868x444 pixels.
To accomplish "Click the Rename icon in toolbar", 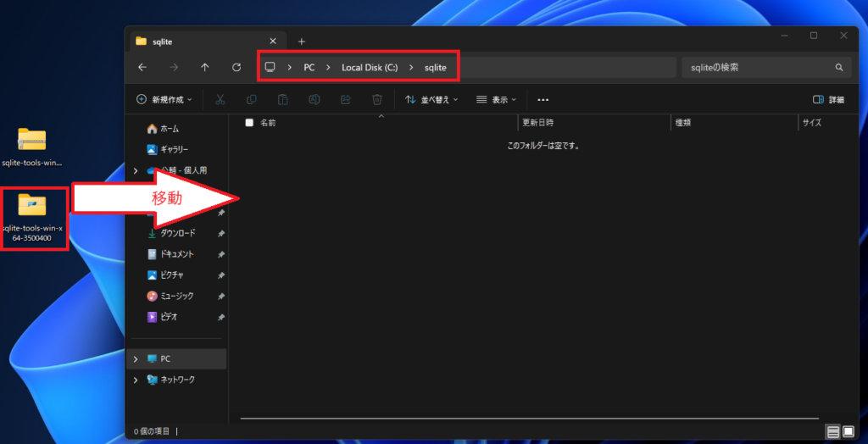I will [314, 100].
